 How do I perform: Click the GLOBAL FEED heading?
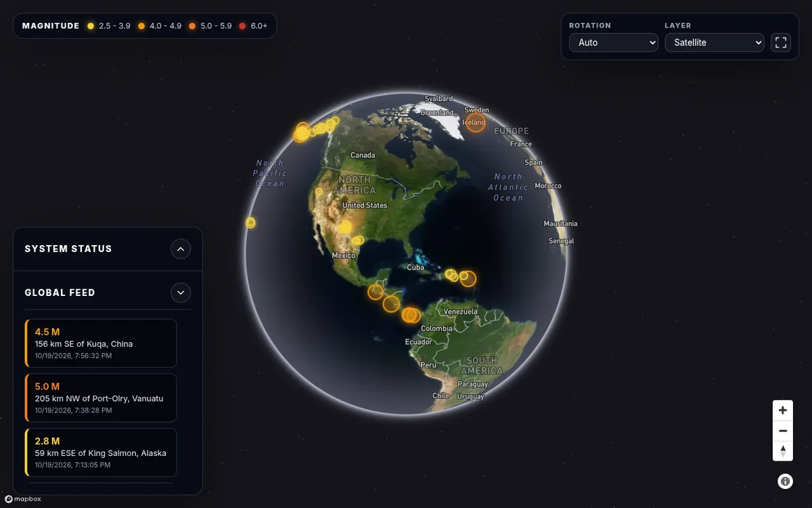[x=60, y=293]
